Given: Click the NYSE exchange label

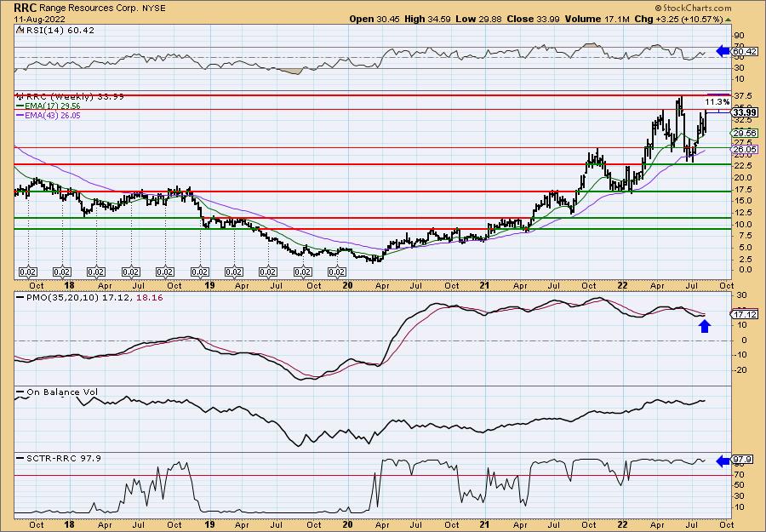Looking at the screenshot, I should tap(152, 9).
